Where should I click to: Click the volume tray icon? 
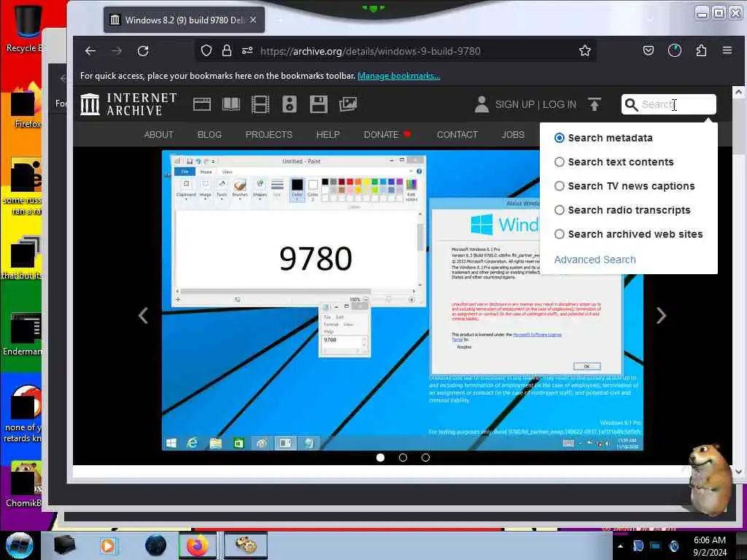[673, 545]
